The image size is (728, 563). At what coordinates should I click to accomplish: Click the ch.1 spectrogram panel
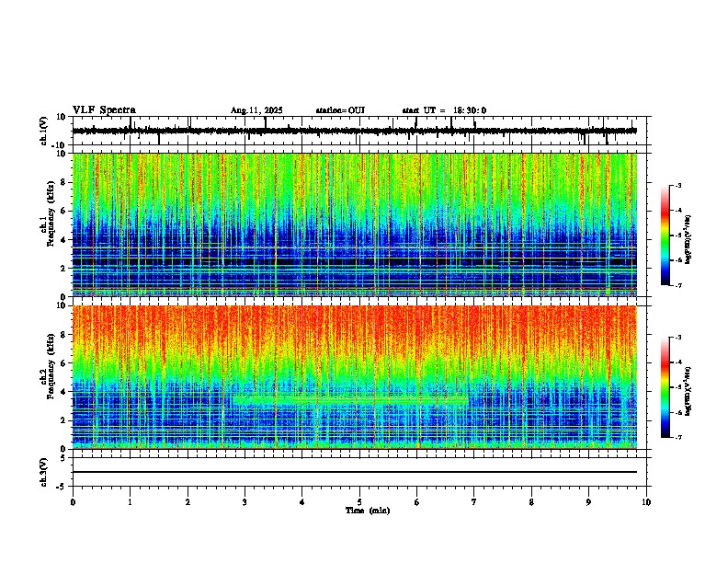coord(354,224)
